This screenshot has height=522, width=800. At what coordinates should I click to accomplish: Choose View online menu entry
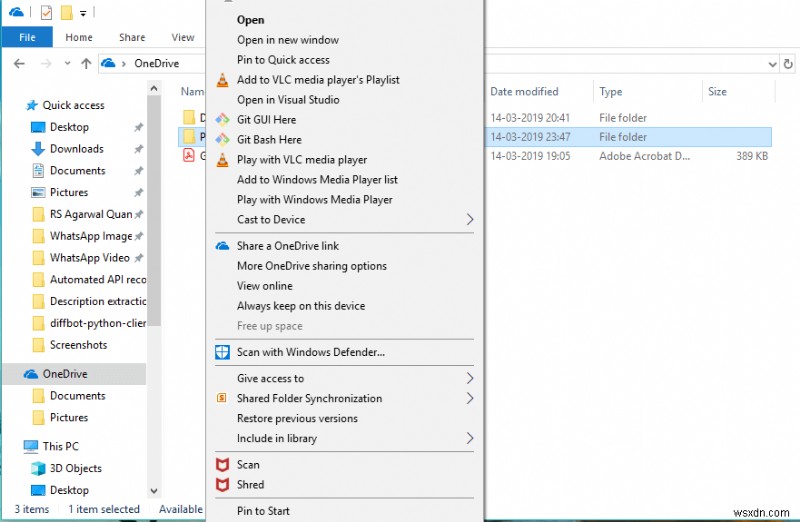(x=345, y=286)
